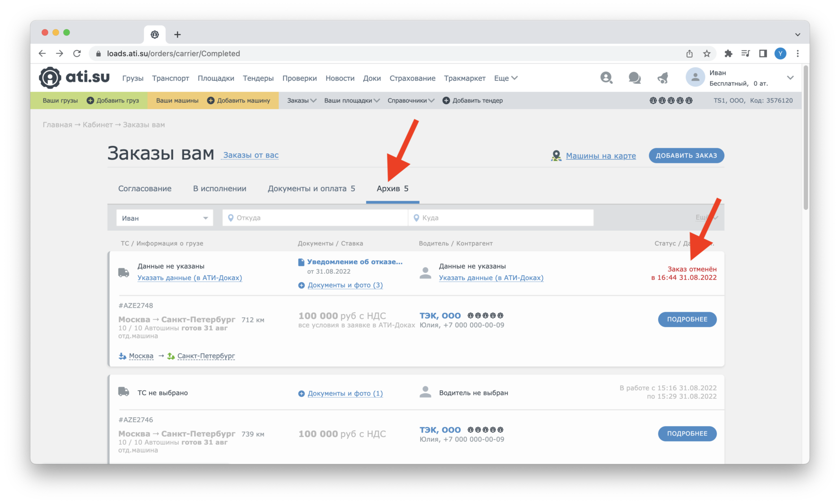Viewport: 840px width, 504px height.
Task: Open the Транспорт menu item
Action: coord(170,78)
